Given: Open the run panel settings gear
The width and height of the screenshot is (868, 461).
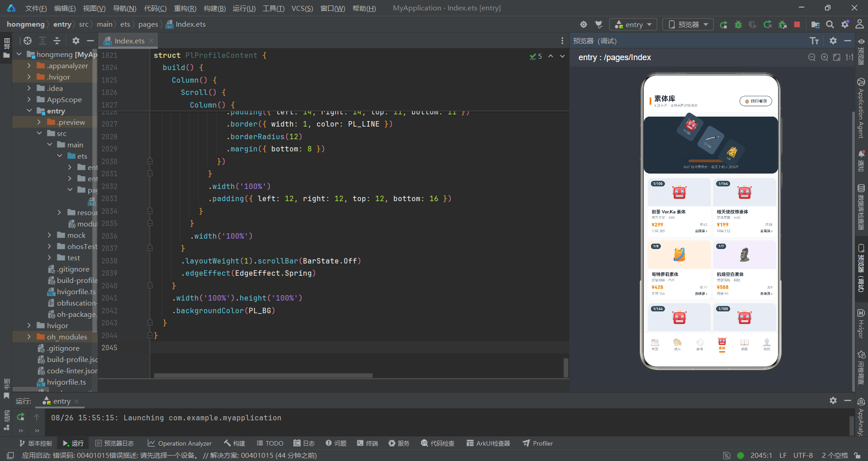Looking at the screenshot, I should pos(833,400).
